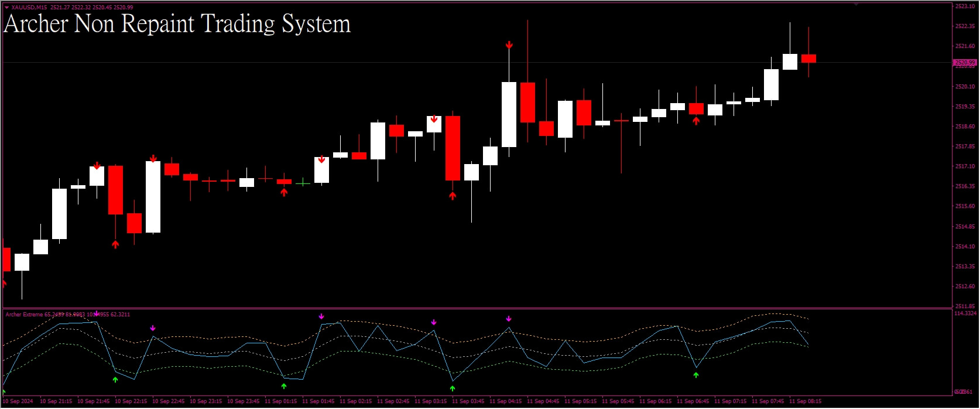980x409 pixels.
Task: Click the 11 Sep 08:15 time label
Action: pyautogui.click(x=805, y=401)
